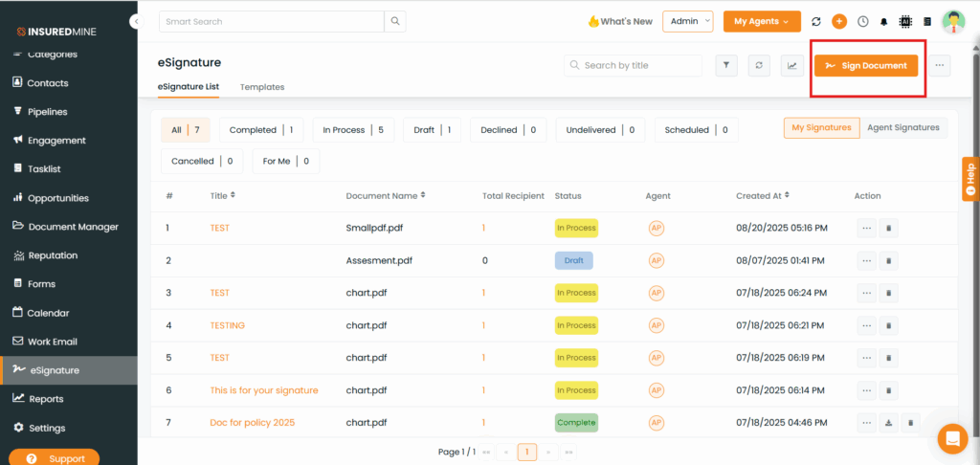This screenshot has height=465, width=980.
Task: Open row actions for This is for your signature
Action: (866, 390)
